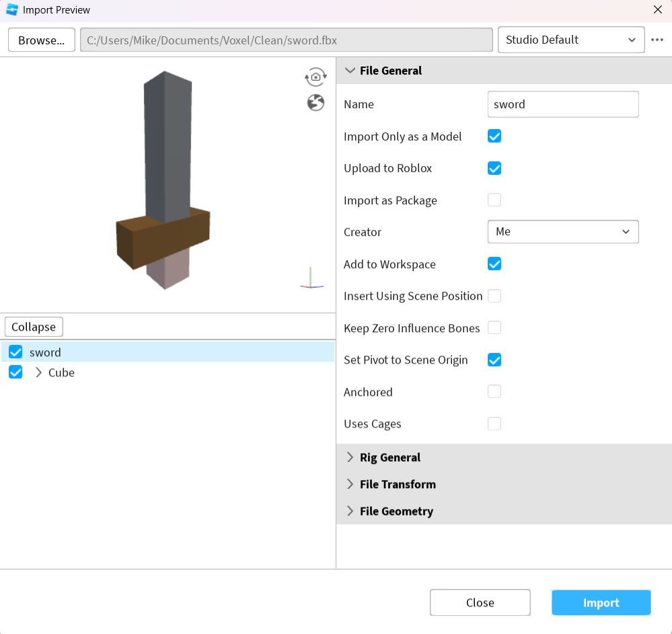Click the Name field containing sword
This screenshot has width=672, height=634.
click(x=563, y=104)
